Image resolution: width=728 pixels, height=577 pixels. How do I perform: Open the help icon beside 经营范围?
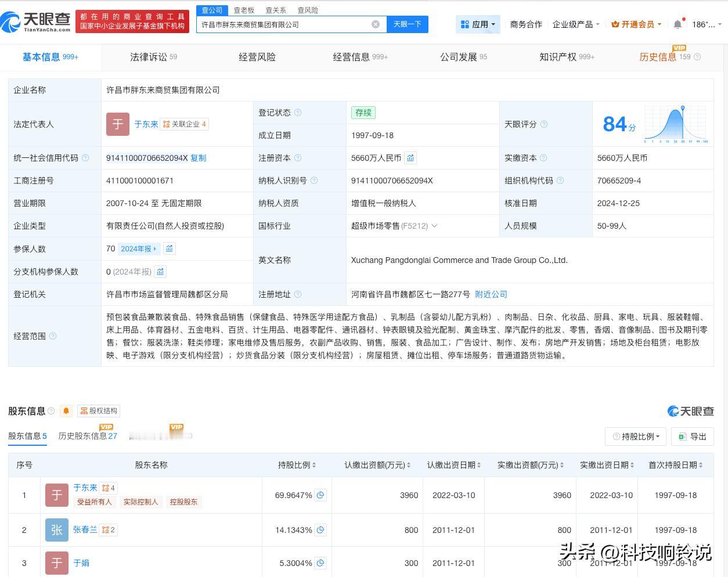[53, 336]
